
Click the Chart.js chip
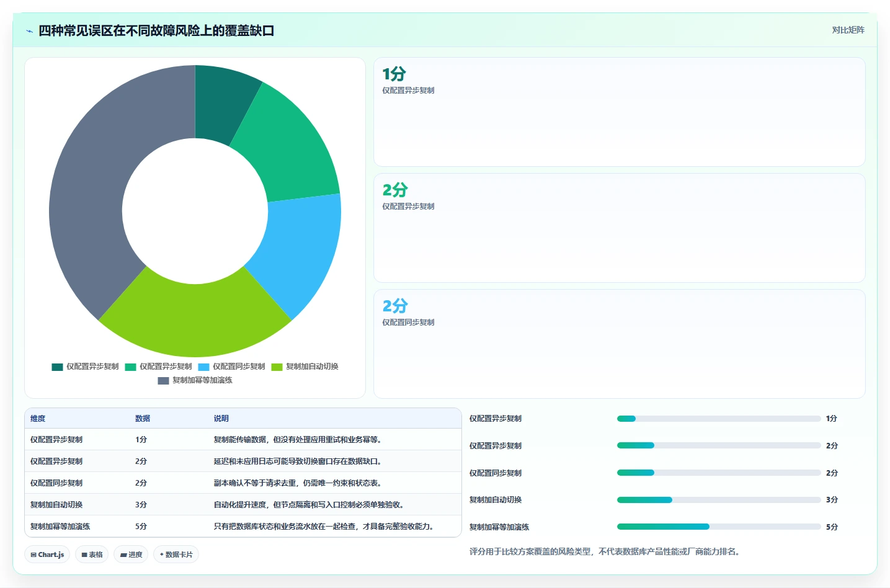click(x=47, y=555)
